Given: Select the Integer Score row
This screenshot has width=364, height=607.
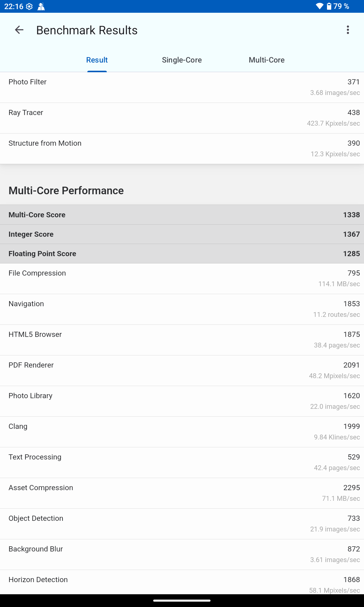Looking at the screenshot, I should point(182,234).
